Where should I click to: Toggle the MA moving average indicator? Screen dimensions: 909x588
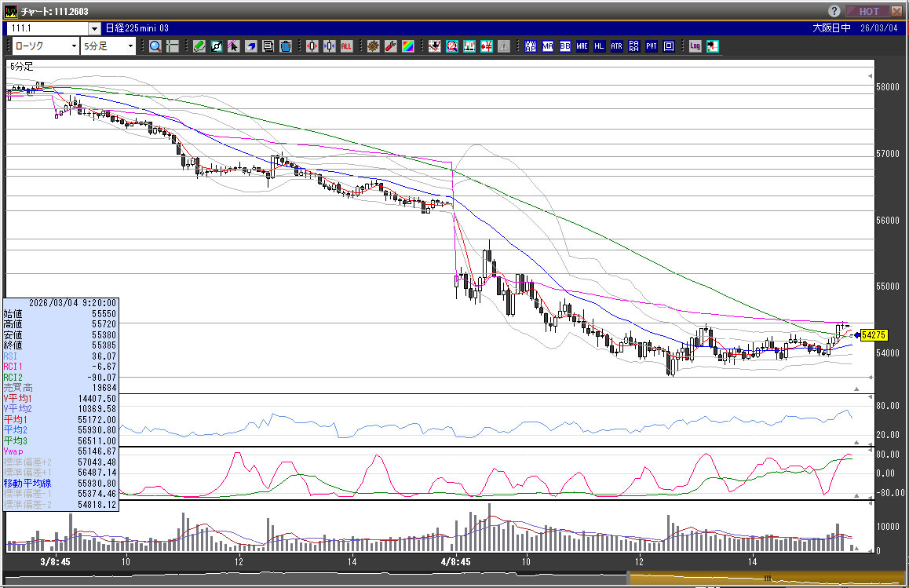(x=547, y=46)
